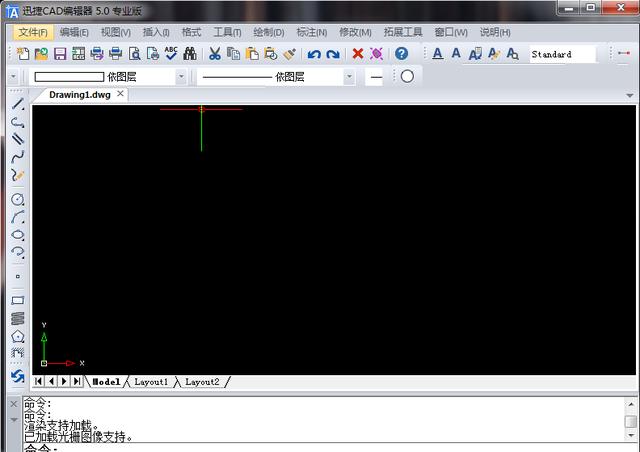Click the command history scrollbar thumb
Image resolution: width=640 pixels, height=452 pixels.
pos(631,421)
